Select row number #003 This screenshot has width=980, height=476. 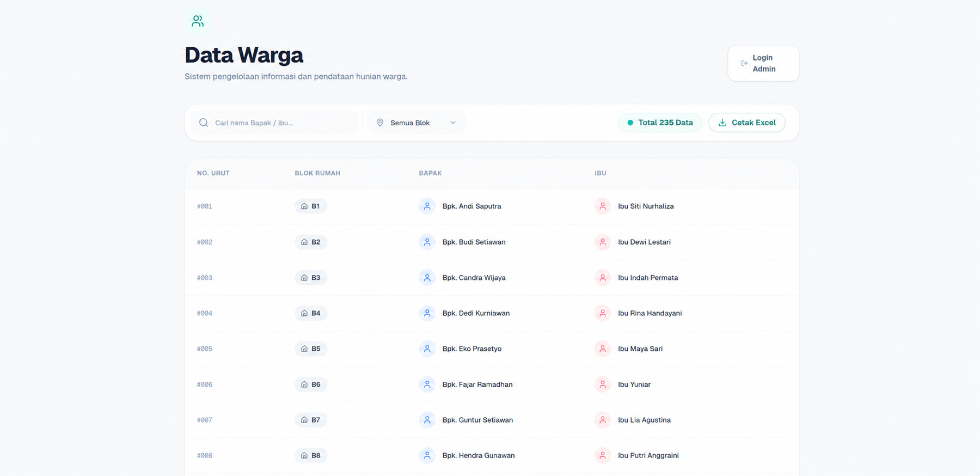click(x=205, y=278)
